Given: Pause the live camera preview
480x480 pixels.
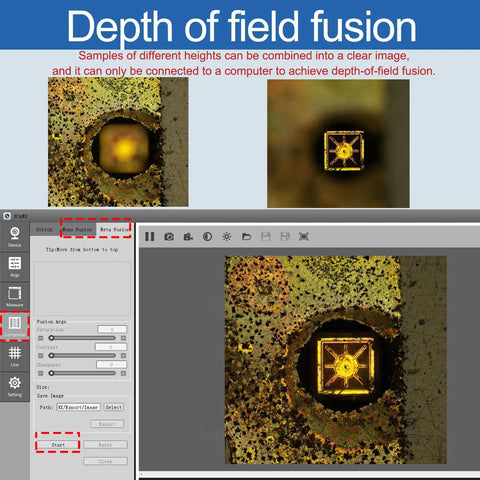Looking at the screenshot, I should 150,237.
